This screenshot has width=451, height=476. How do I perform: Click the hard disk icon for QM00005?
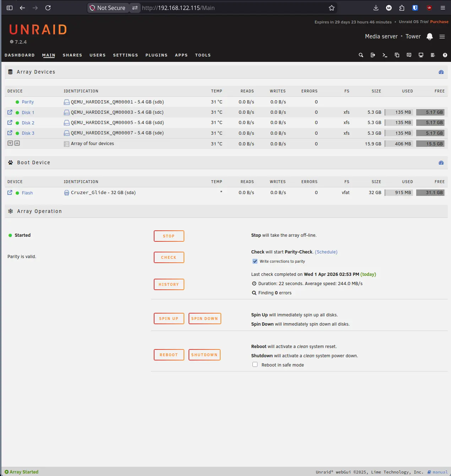click(x=66, y=123)
